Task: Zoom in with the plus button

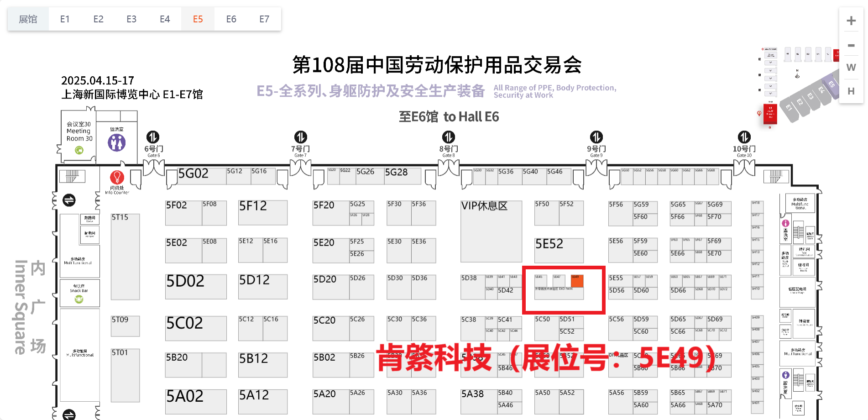Action: [851, 21]
